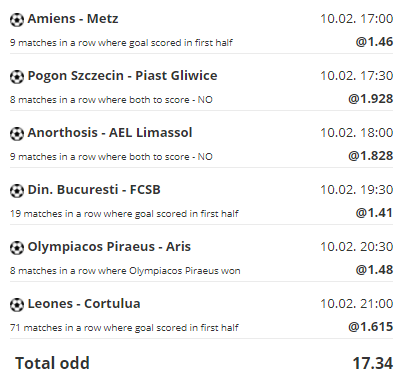Select the @1.928 odd

[x=371, y=99]
